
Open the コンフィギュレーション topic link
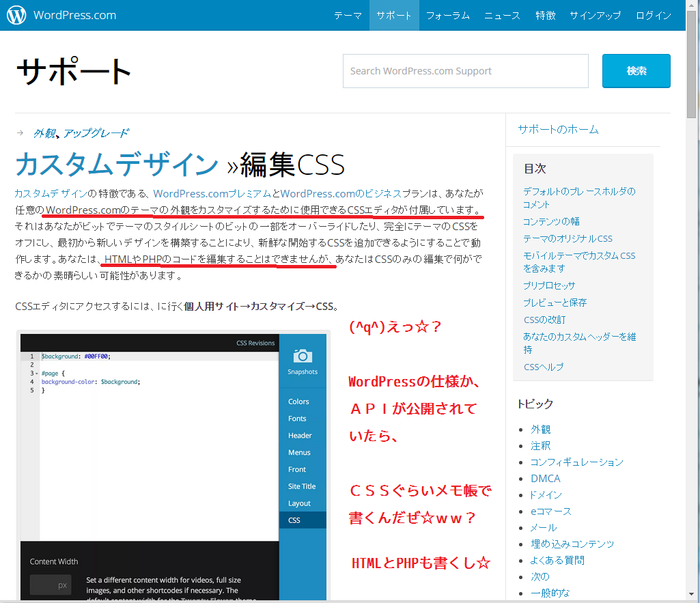pyautogui.click(x=577, y=462)
